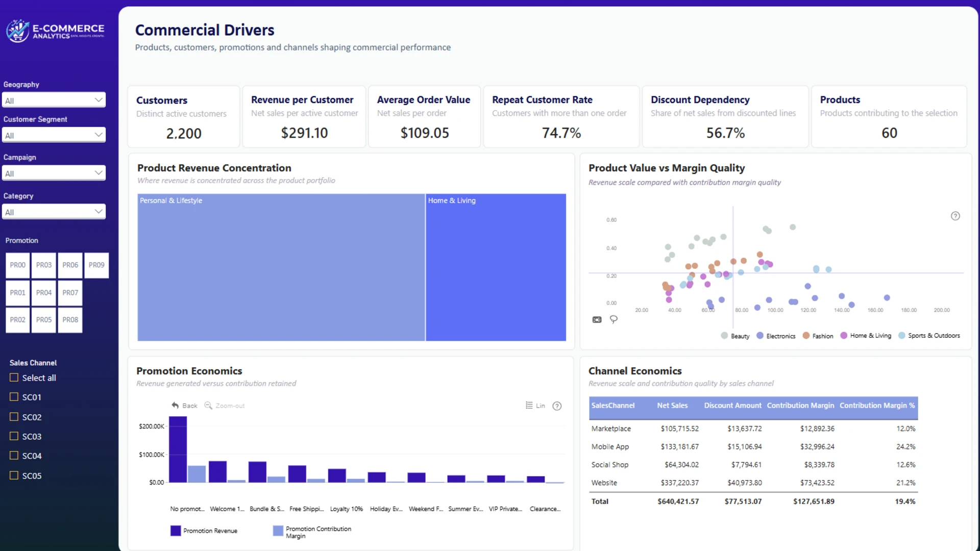Image resolution: width=980 pixels, height=551 pixels.
Task: Click the E-Commerce Analytics logo
Action: (55, 31)
